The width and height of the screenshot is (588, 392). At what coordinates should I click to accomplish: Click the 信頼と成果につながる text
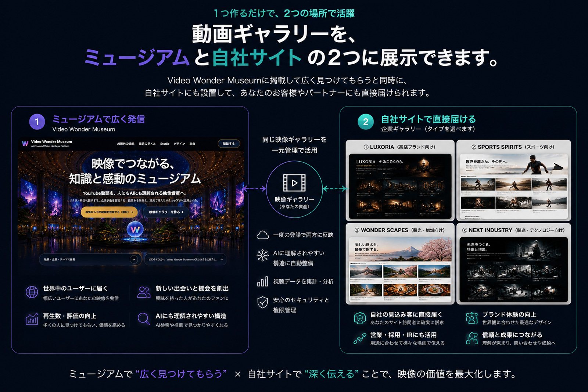(512, 335)
